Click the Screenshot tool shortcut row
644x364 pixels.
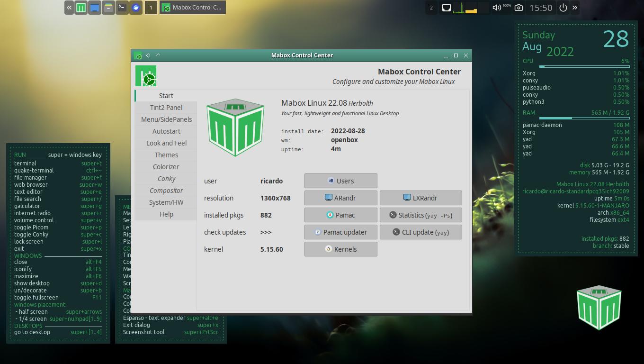click(170, 332)
